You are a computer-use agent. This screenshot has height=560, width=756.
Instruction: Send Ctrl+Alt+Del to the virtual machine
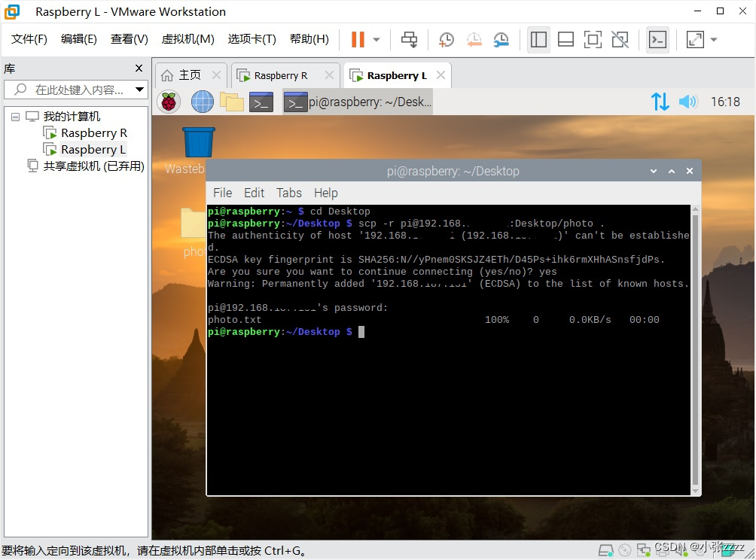point(408,39)
